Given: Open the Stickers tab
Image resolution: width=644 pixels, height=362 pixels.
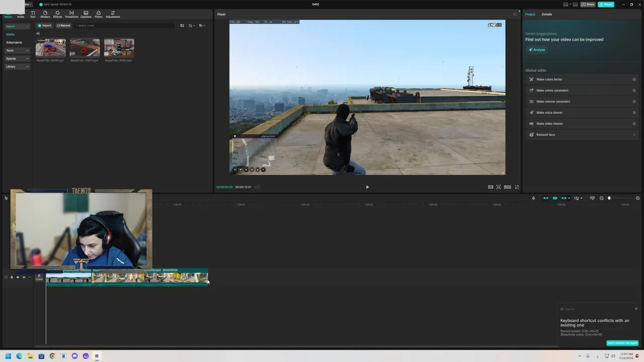Looking at the screenshot, I should (x=45, y=14).
